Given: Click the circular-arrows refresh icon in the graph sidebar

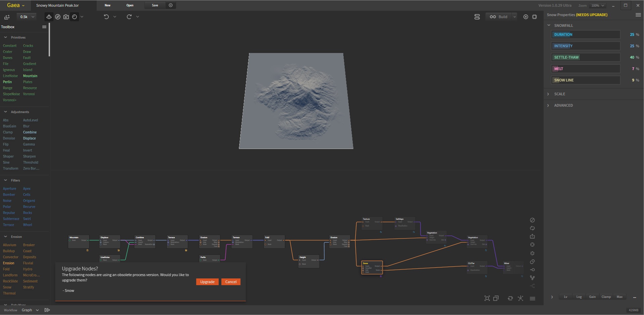Looking at the screenshot, I should tap(532, 228).
